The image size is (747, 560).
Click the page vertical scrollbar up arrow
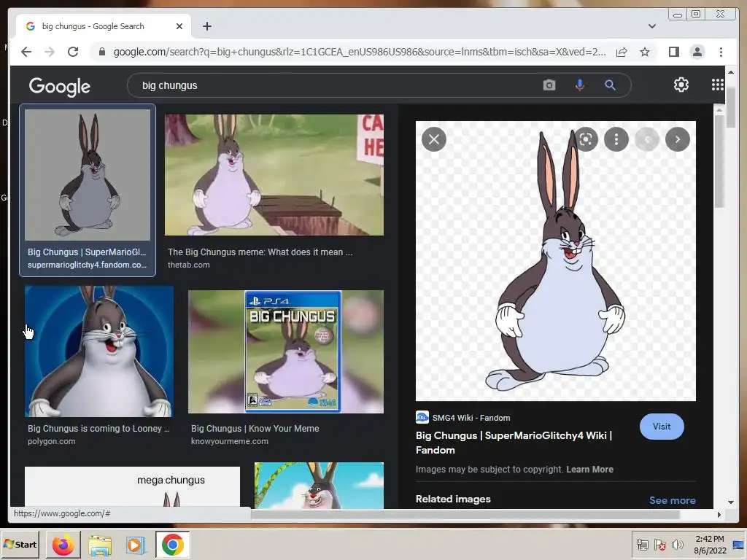pyautogui.click(x=731, y=72)
